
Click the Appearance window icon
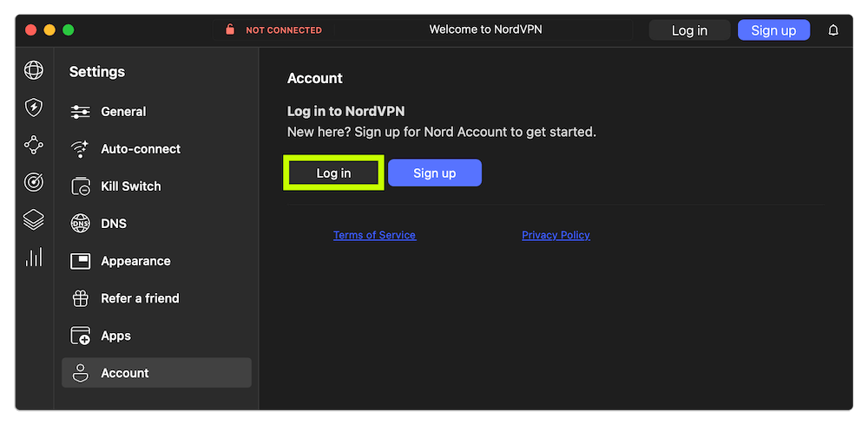coord(80,261)
